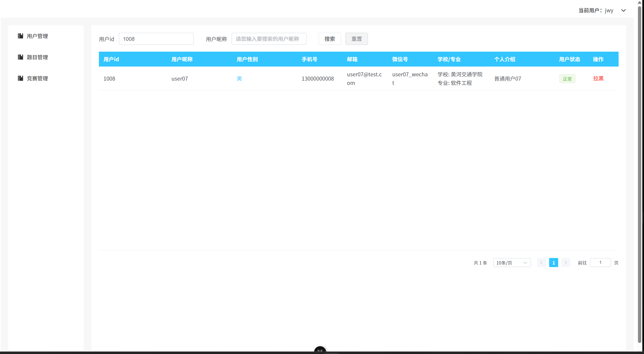The height and width of the screenshot is (354, 644).
Task: Click the previous page arrow icon
Action: (x=541, y=263)
